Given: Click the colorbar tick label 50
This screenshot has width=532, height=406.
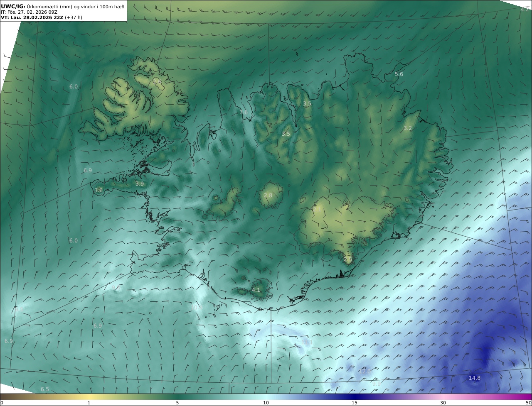Looking at the screenshot, I should pos(529,403).
